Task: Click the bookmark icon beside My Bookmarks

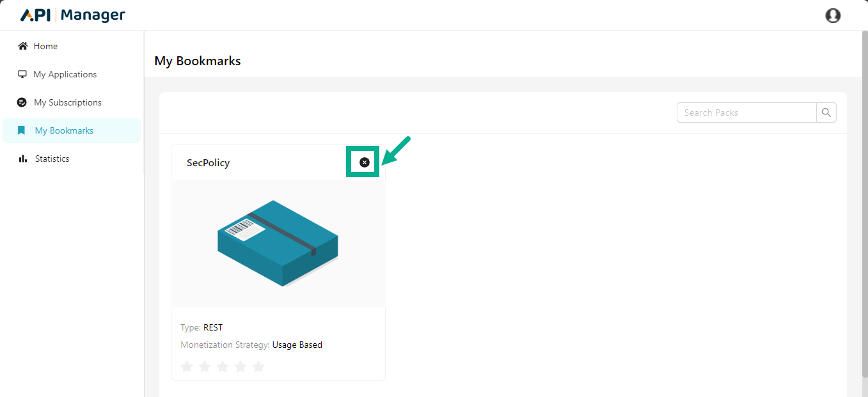Action: (x=22, y=130)
